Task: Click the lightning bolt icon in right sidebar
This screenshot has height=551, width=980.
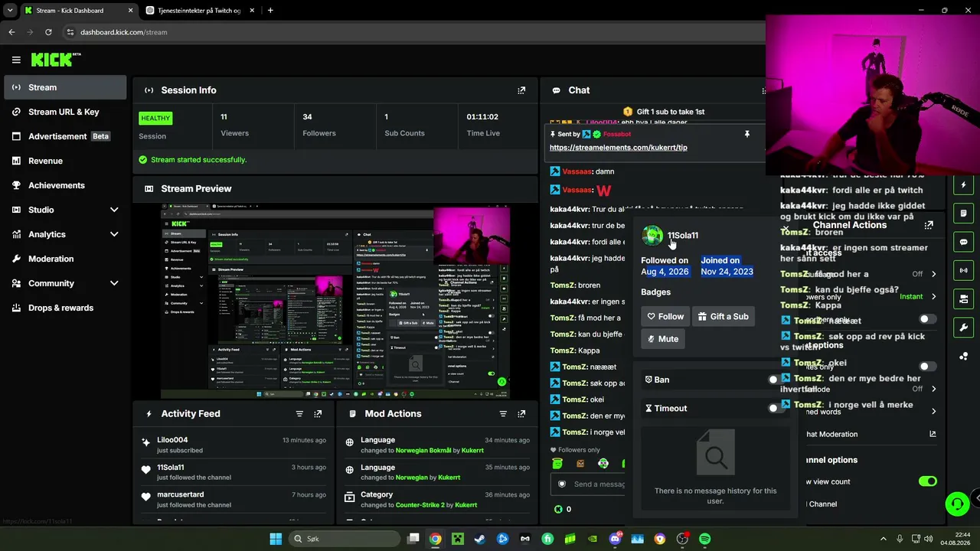Action: click(964, 185)
